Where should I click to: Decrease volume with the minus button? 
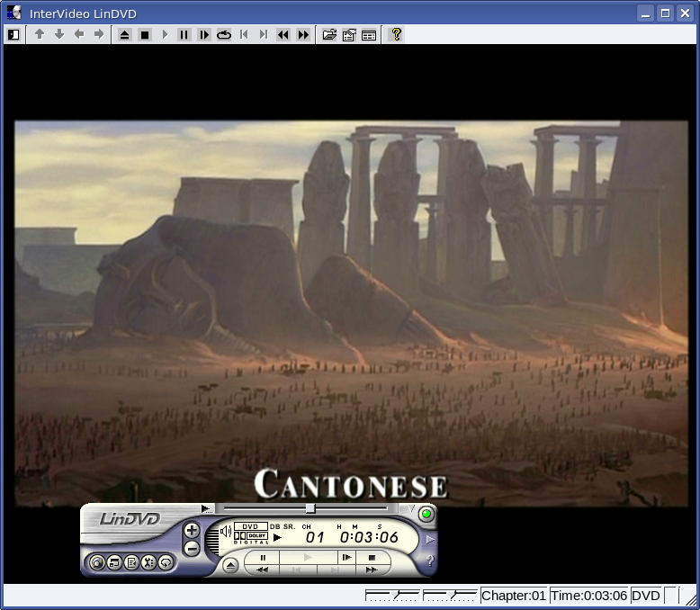pos(192,548)
